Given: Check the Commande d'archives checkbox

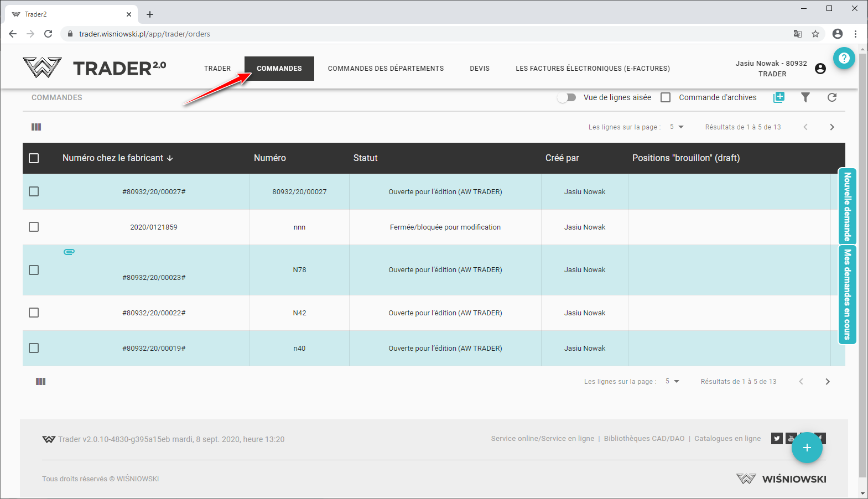Looking at the screenshot, I should [x=666, y=97].
